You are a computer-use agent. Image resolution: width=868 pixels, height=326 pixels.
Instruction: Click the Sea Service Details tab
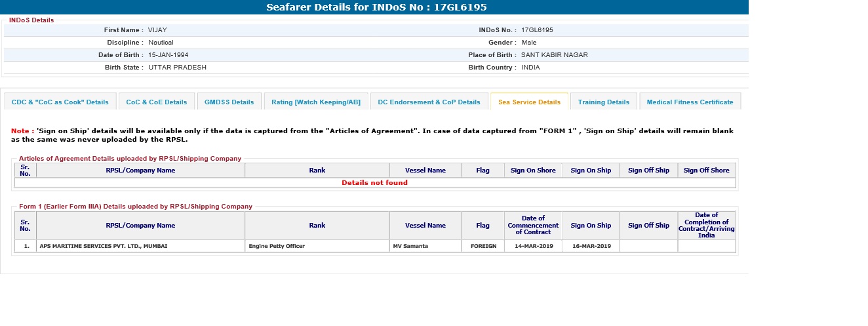point(529,102)
